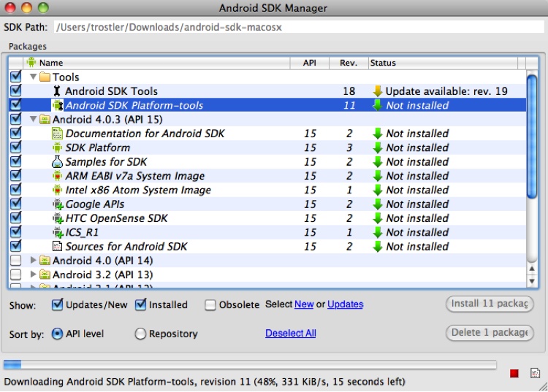The image size is (548, 392).
Task: Click the Delete 1 package button
Action: [490, 333]
